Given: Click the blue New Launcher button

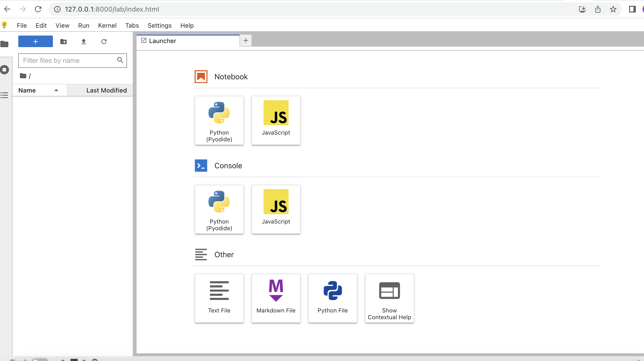Looking at the screenshot, I should click(x=36, y=42).
